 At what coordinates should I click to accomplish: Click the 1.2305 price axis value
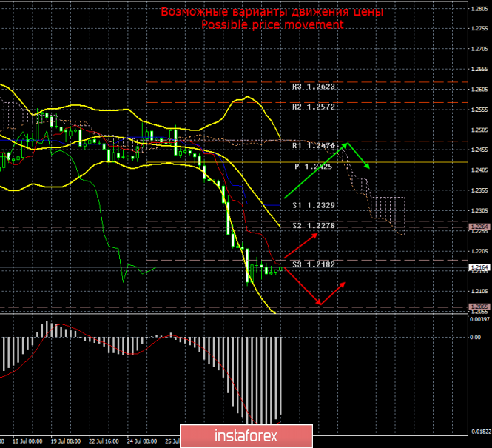tap(479, 210)
